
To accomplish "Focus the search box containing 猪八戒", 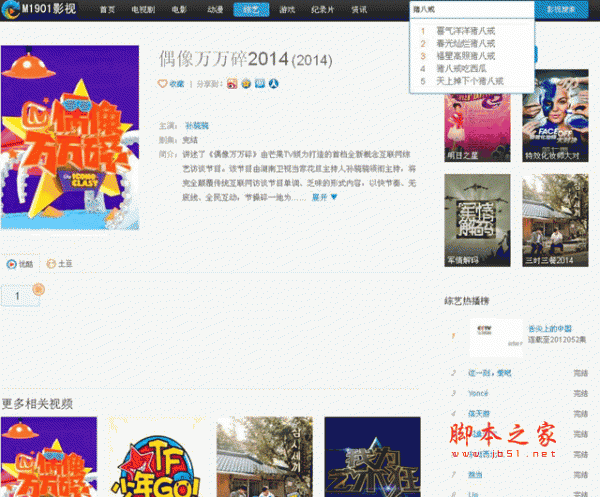I will click(x=471, y=10).
